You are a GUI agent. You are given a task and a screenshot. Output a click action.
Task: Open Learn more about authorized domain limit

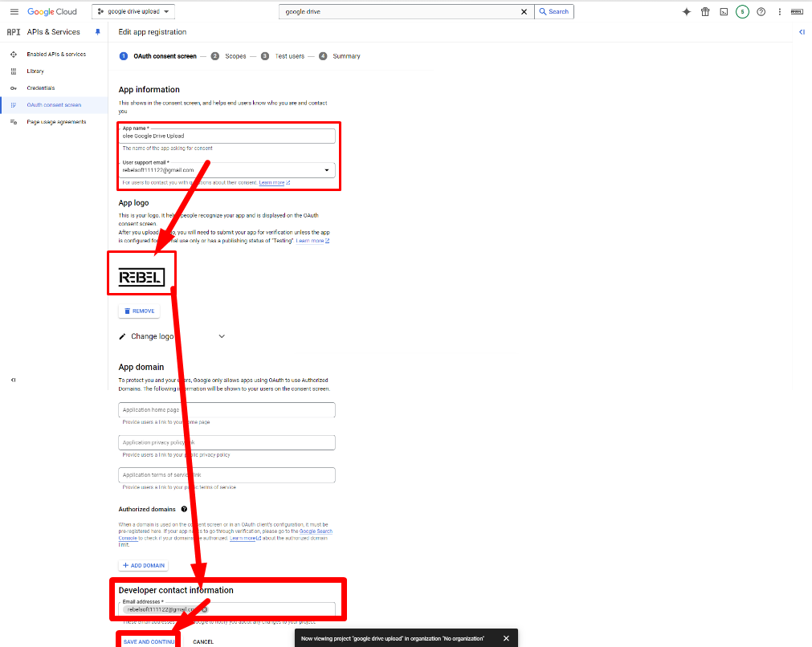(x=245, y=539)
